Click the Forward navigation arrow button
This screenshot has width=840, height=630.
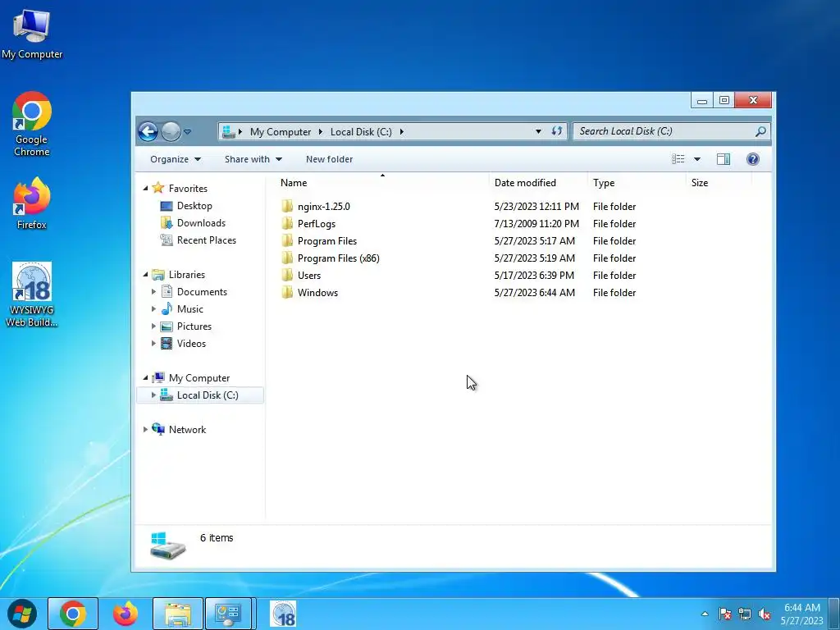[x=171, y=131]
